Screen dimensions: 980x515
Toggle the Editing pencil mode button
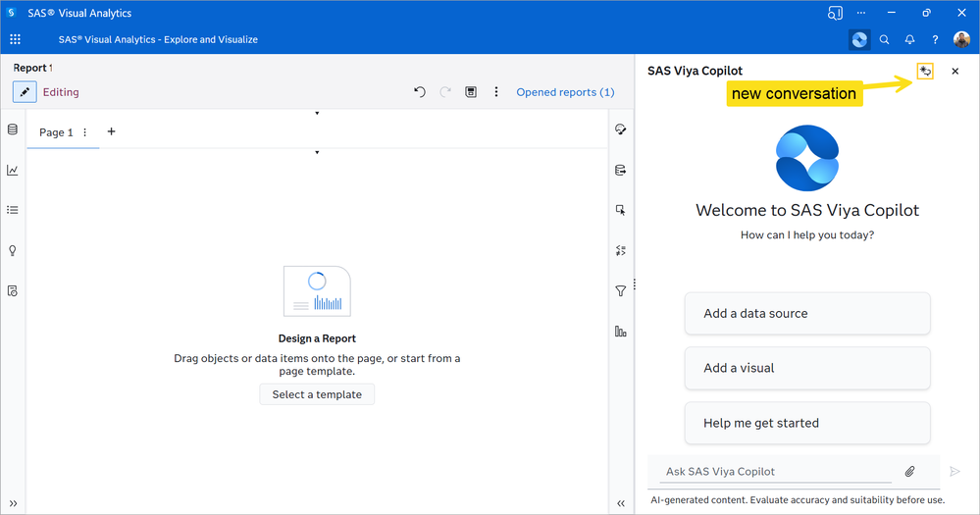[25, 92]
